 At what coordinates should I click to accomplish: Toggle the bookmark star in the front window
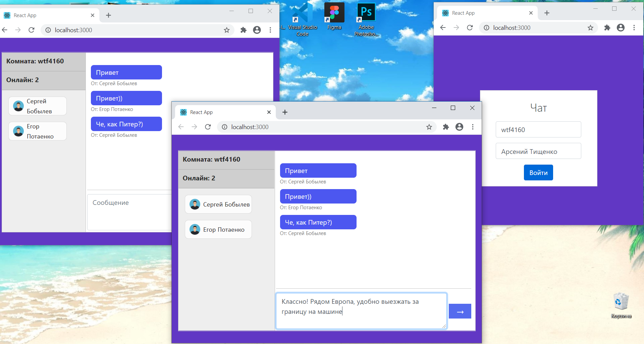click(x=429, y=127)
